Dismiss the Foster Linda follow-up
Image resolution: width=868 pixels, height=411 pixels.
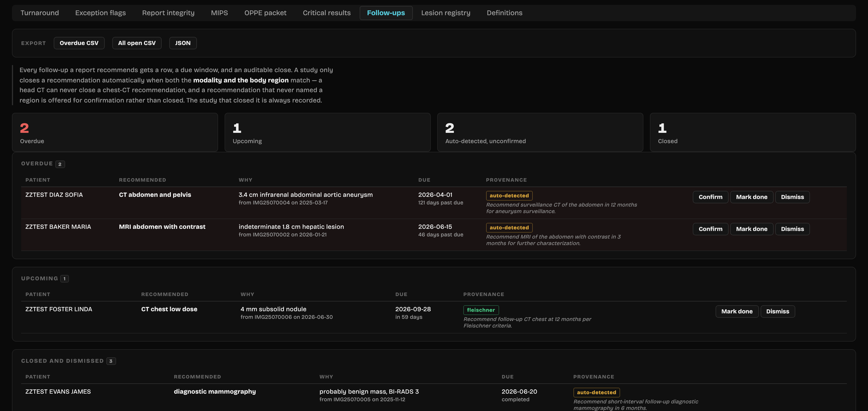coord(777,311)
